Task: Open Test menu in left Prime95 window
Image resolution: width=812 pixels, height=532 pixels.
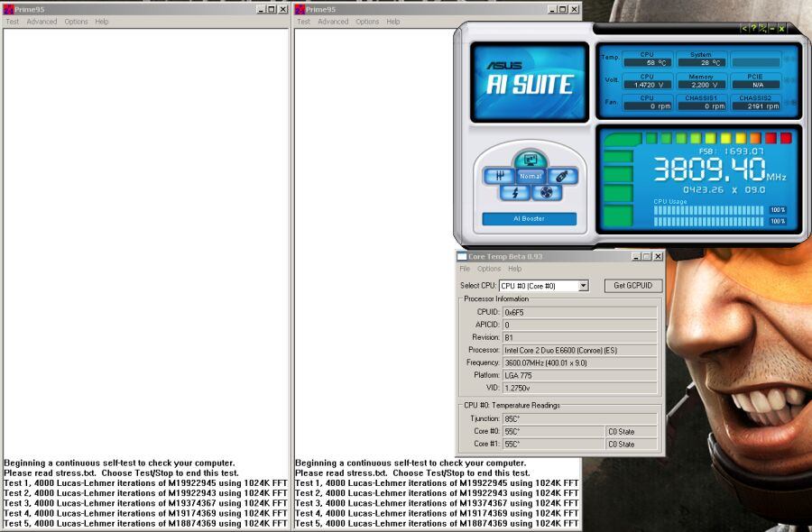Action: [12, 22]
